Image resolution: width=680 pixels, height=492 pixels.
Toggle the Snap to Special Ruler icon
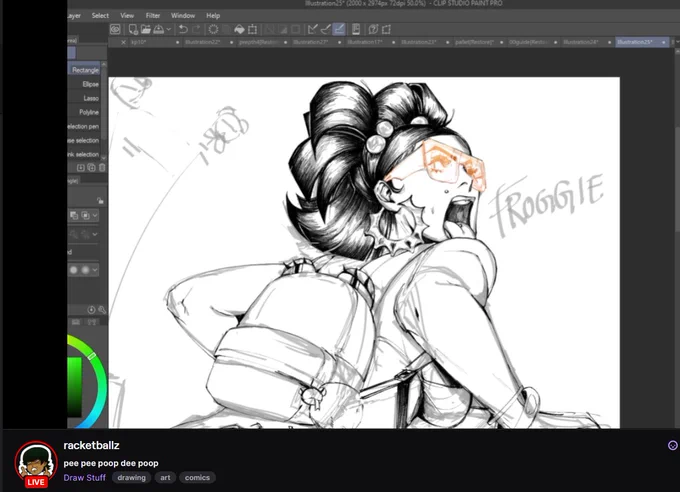325,29
